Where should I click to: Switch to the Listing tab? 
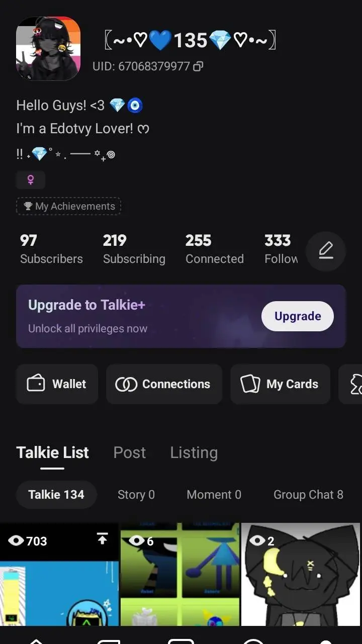coord(194,452)
